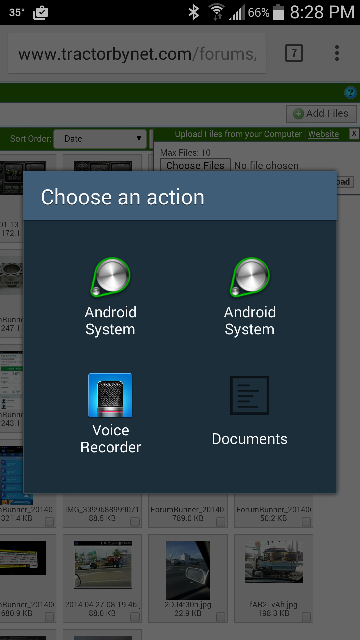Tap the cellular signal bars icon
This screenshot has width=360, height=640.
tap(237, 13)
